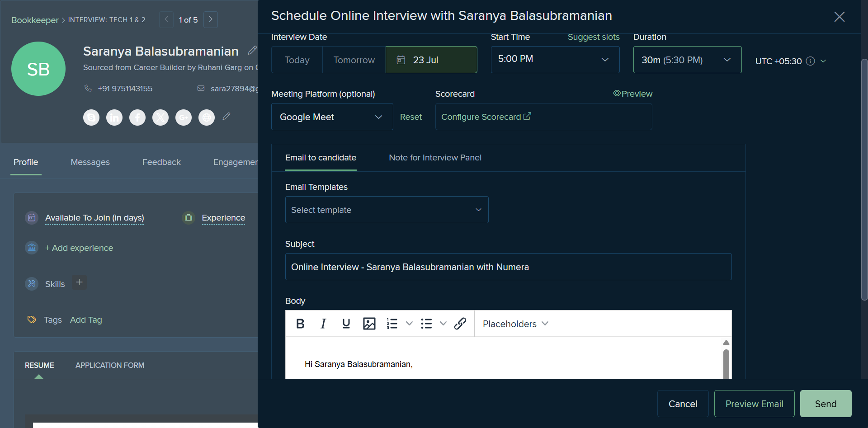Pick the 23 Jul calendar date
This screenshot has height=428, width=868.
pos(431,60)
